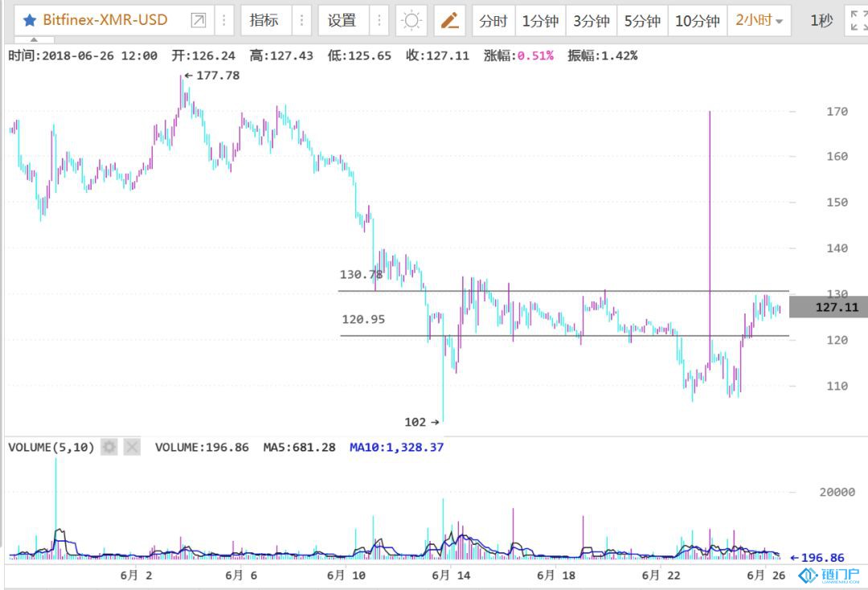The width and height of the screenshot is (868, 590).
Task: Click the 177.78 high price marker
Action: click(212, 76)
